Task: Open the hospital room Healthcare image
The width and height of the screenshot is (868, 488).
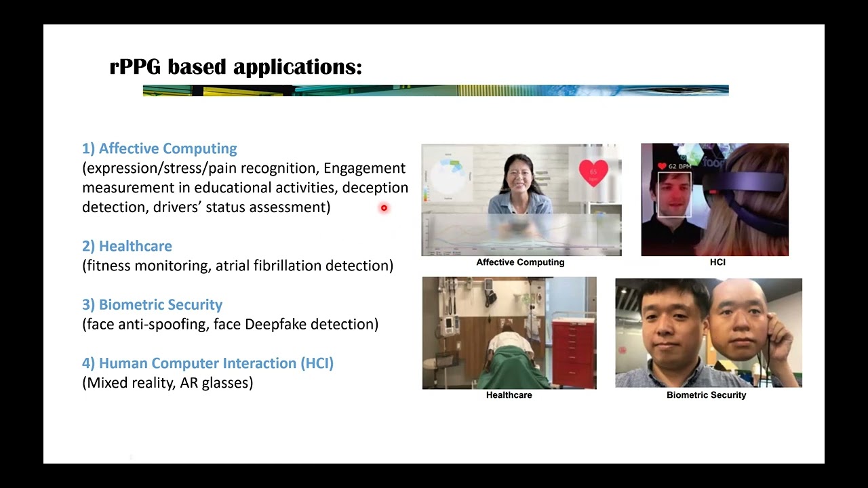Action: [x=509, y=333]
